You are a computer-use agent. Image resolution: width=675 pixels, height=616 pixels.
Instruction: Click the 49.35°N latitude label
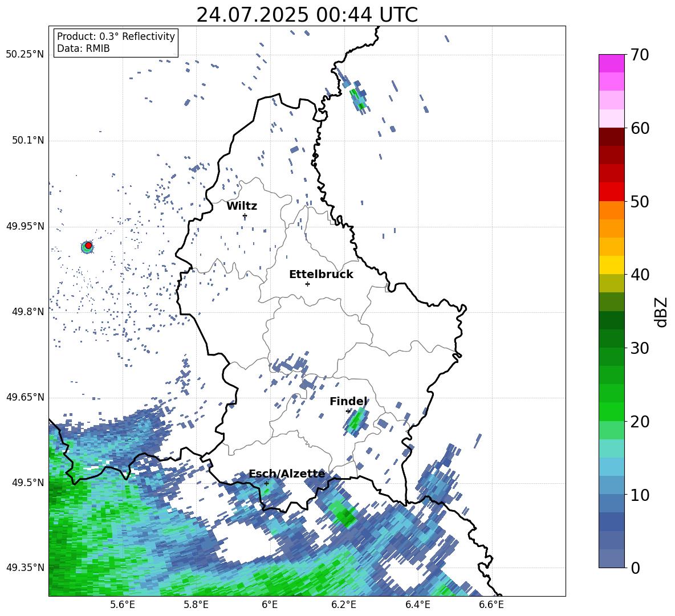tap(25, 568)
